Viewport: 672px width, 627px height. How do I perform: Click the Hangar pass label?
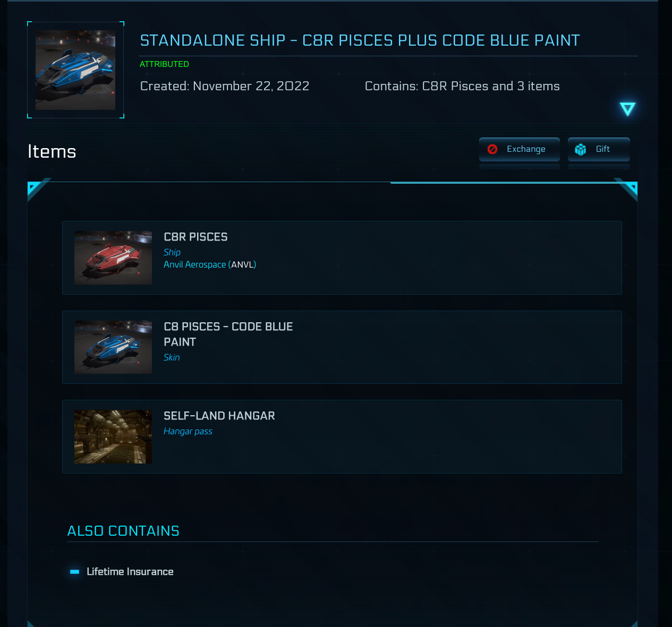188,431
